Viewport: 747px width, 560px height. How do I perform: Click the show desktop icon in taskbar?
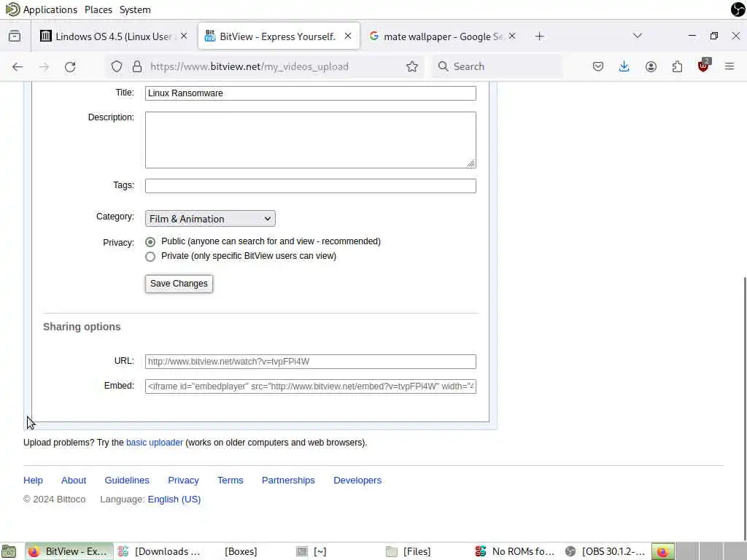click(x=9, y=551)
